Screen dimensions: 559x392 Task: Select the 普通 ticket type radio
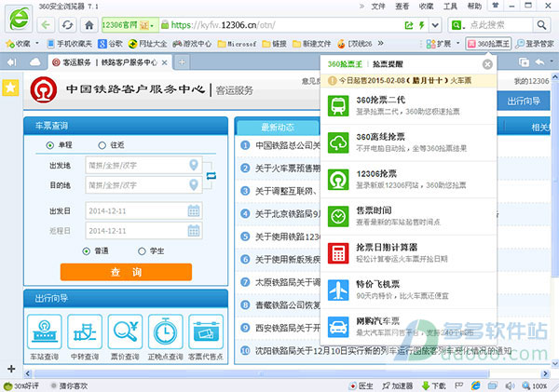[x=87, y=251]
